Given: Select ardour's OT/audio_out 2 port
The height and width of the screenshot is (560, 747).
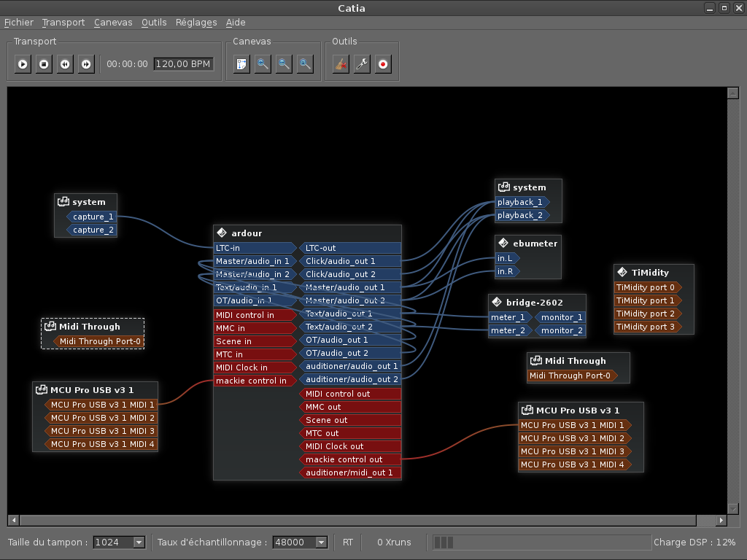Looking at the screenshot, I should click(350, 353).
